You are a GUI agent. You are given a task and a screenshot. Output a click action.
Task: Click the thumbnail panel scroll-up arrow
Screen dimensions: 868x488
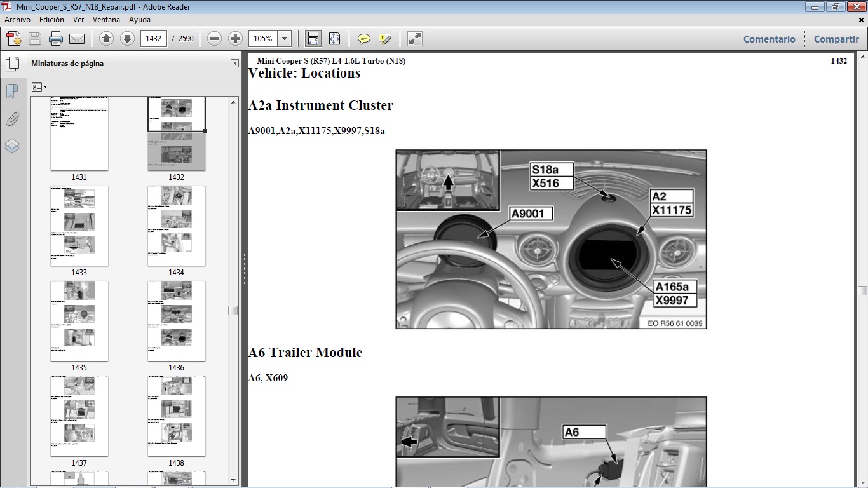(x=233, y=102)
